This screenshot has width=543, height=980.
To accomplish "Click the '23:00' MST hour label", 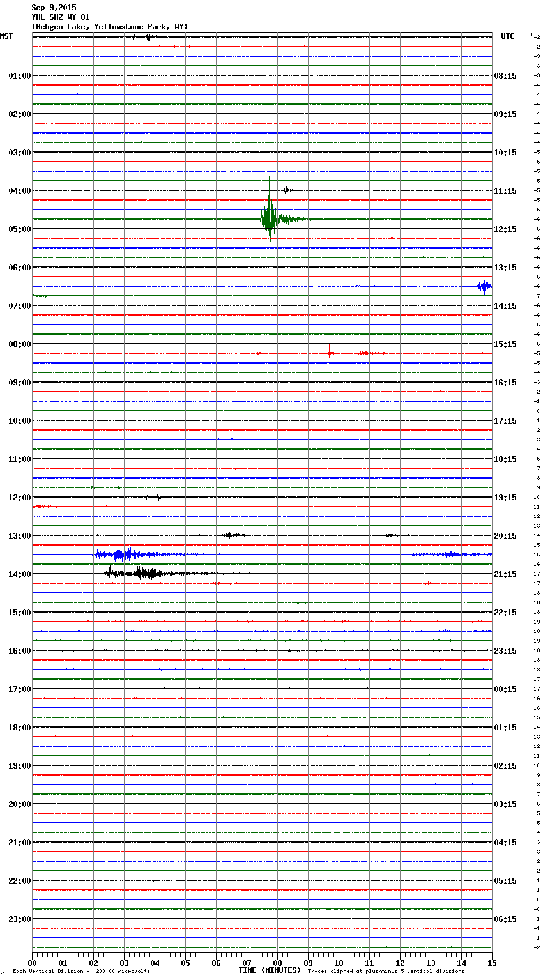I will pos(20,919).
